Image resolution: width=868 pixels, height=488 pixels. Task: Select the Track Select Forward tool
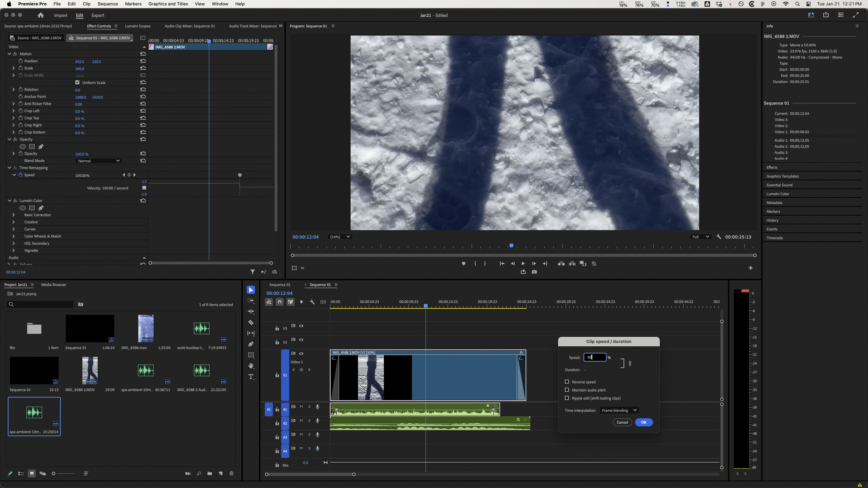click(251, 301)
